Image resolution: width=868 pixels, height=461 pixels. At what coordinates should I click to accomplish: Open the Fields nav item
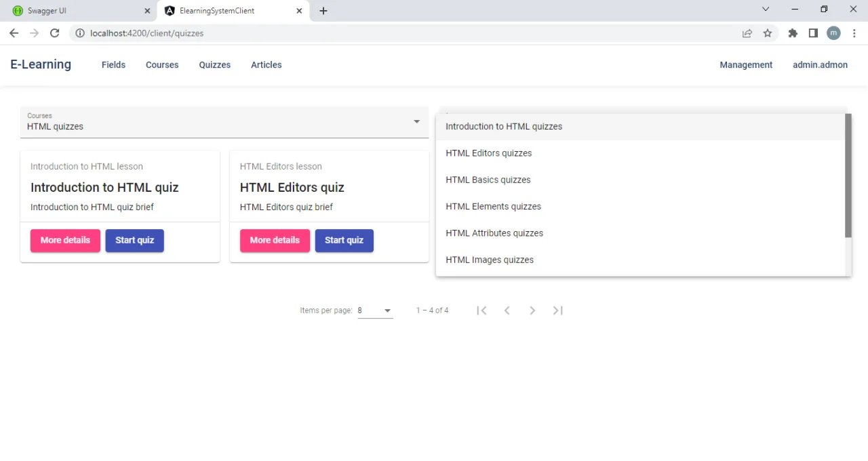pyautogui.click(x=113, y=65)
